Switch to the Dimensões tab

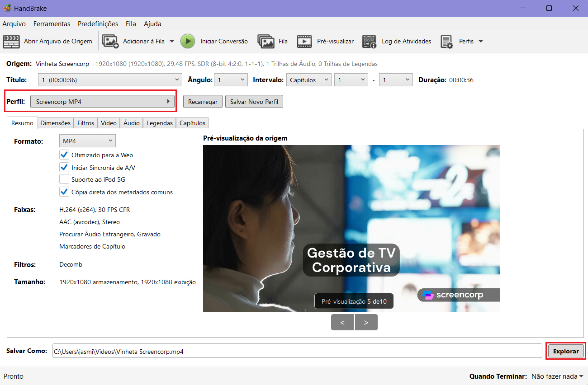coord(55,123)
